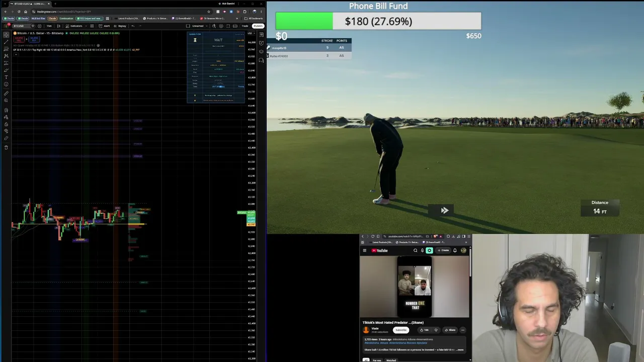Open the All Bookmarks folder

(x=255, y=19)
